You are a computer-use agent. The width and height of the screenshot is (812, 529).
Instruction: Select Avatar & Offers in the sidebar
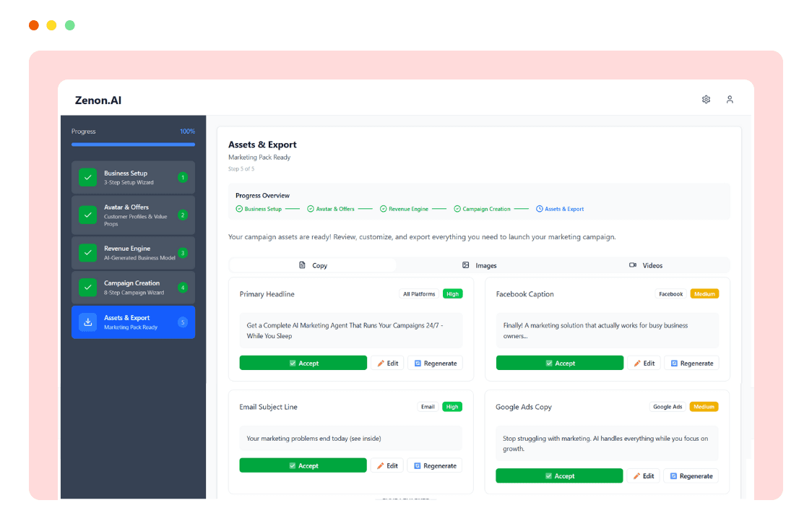(x=133, y=214)
